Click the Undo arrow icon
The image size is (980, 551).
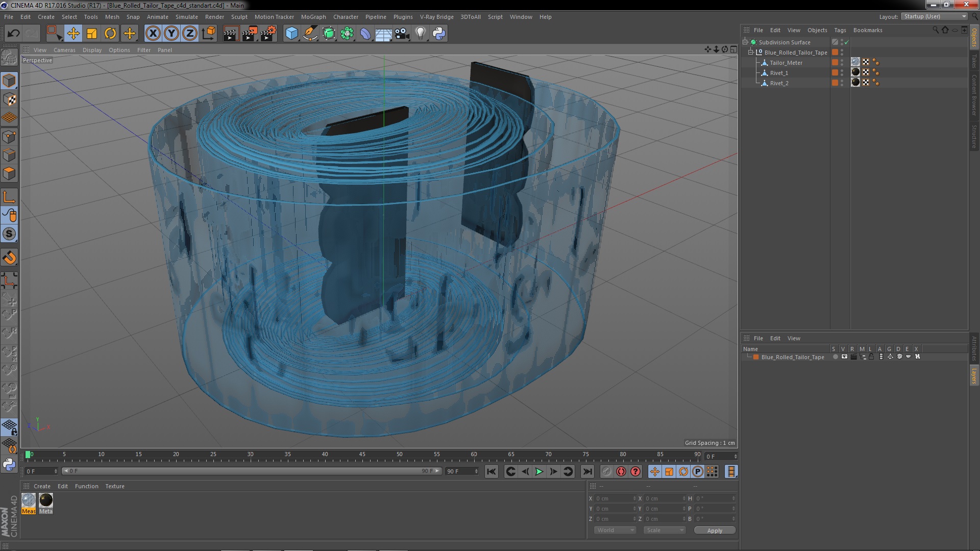[13, 34]
